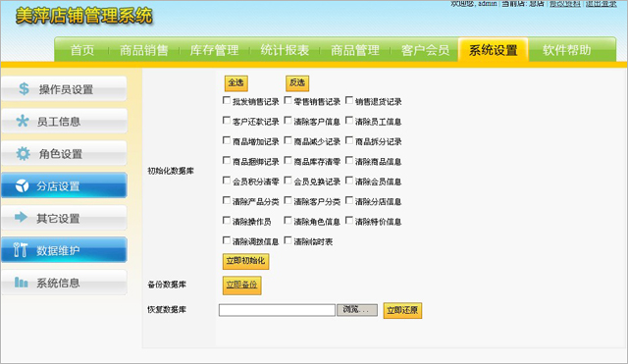Check the 清除客户信息 checkbox
Viewport: 628px width, 364px height.
click(x=288, y=120)
